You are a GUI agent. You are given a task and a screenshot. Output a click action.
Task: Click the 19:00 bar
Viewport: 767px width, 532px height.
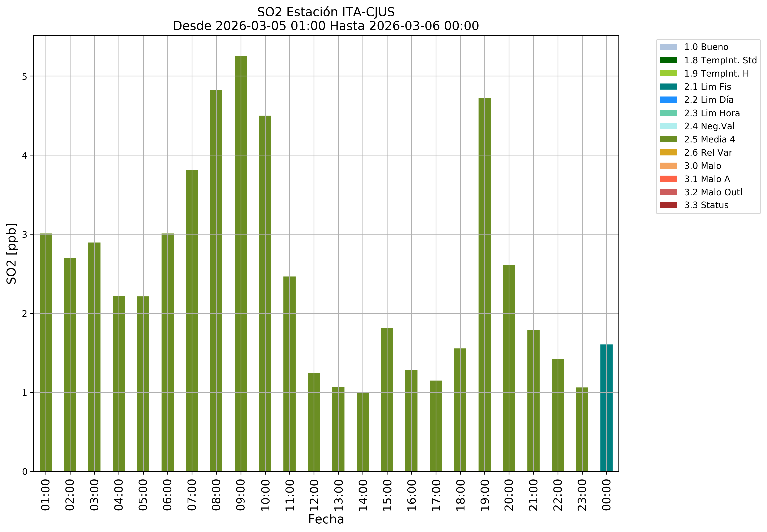[484, 284]
